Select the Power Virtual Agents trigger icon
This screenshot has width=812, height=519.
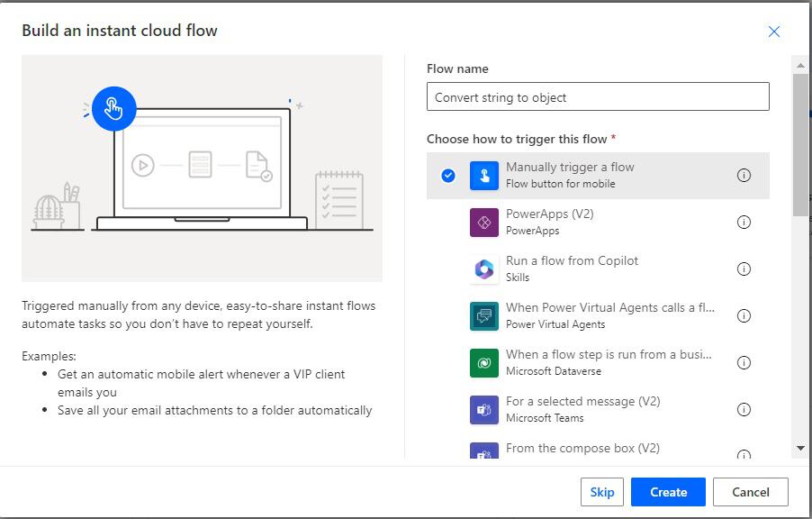coord(483,315)
